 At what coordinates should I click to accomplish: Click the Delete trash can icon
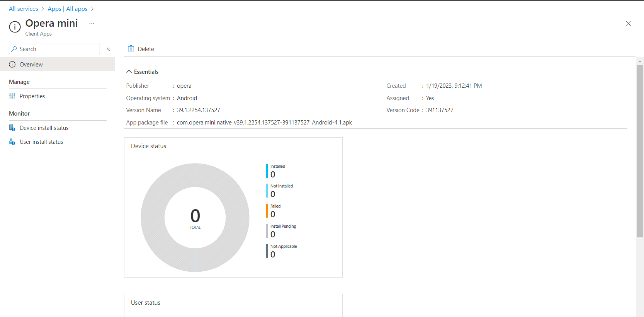pyautogui.click(x=131, y=49)
